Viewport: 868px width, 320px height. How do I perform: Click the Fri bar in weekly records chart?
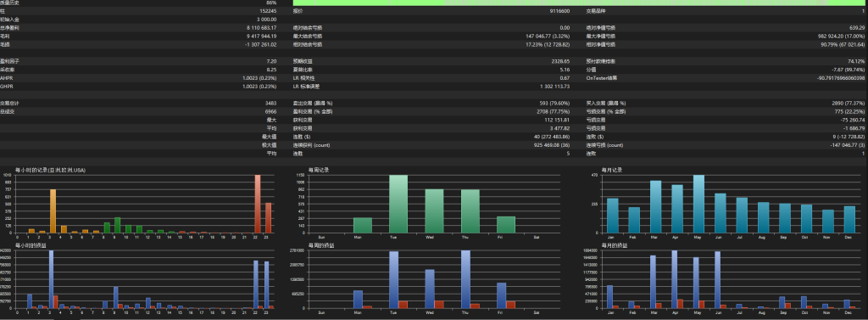click(x=506, y=225)
